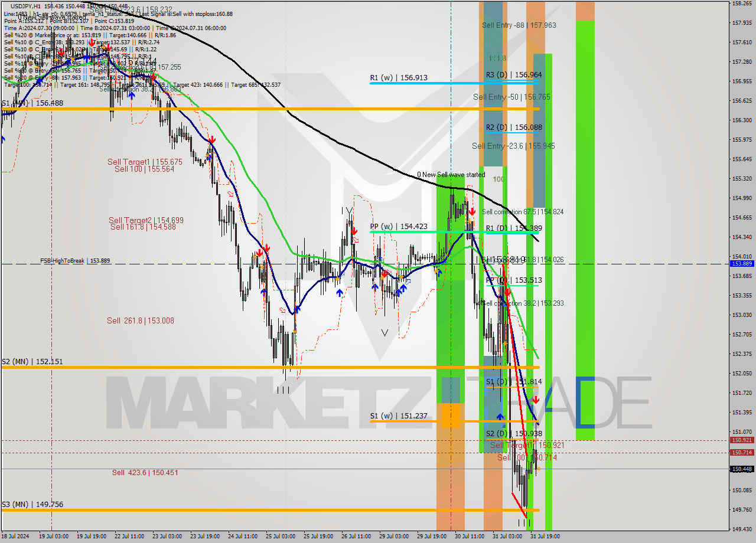The width and height of the screenshot is (756, 543).
Task: Select the 23 Jul 19:00 time label
Action: [x=205, y=537]
